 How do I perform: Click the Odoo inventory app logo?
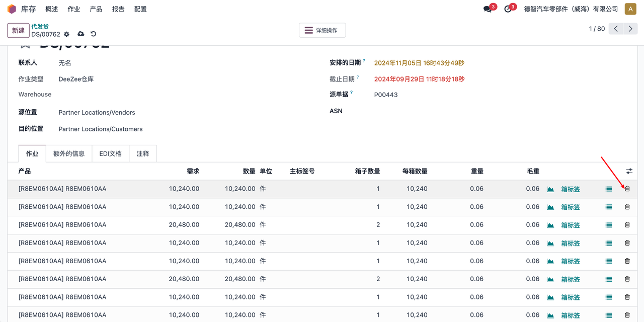12,9
